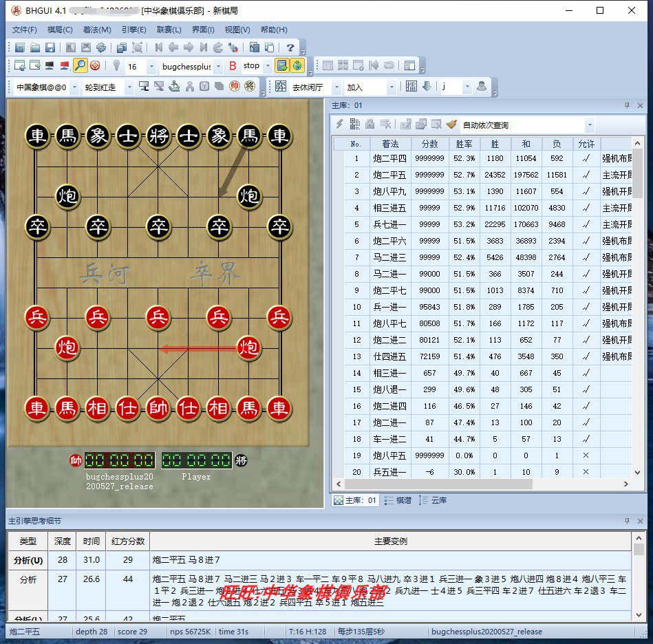Click the book table horizontal scrollbar

coord(438,484)
